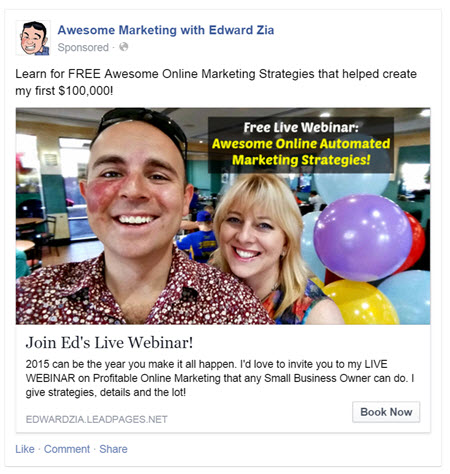
Task: Click the purple balloon in the ad photo
Action: [x=363, y=237]
